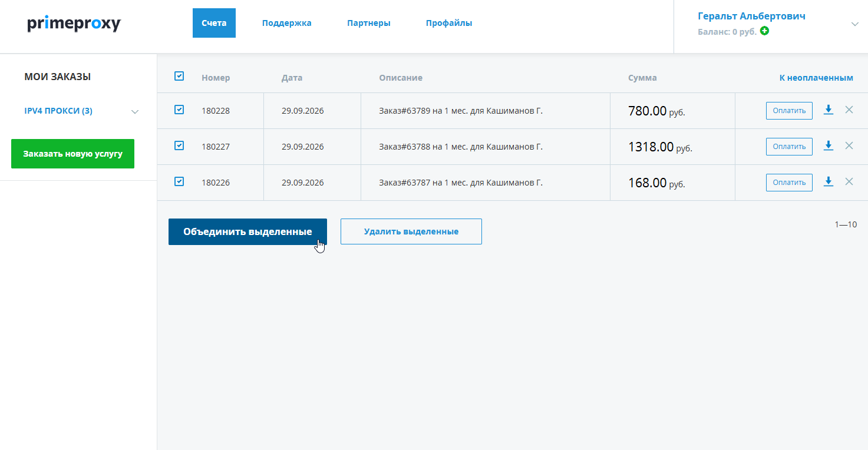Click the Заказать новую услугу button

[73, 154]
